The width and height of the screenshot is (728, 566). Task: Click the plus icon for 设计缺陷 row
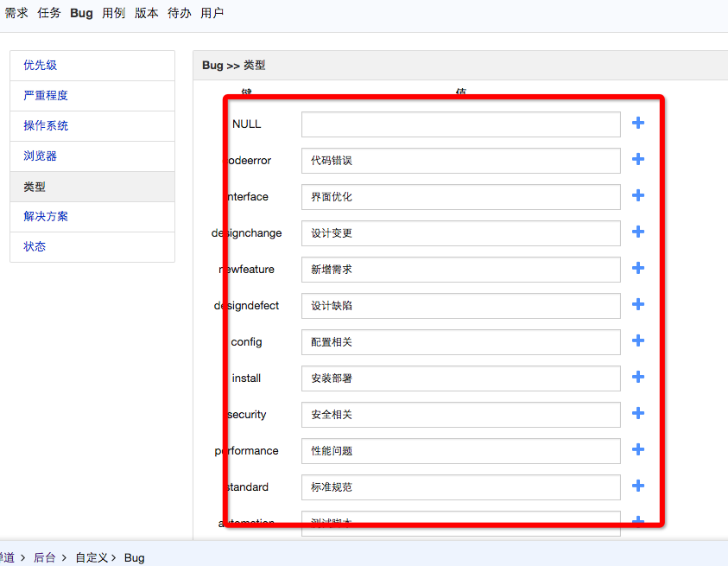pyautogui.click(x=638, y=305)
